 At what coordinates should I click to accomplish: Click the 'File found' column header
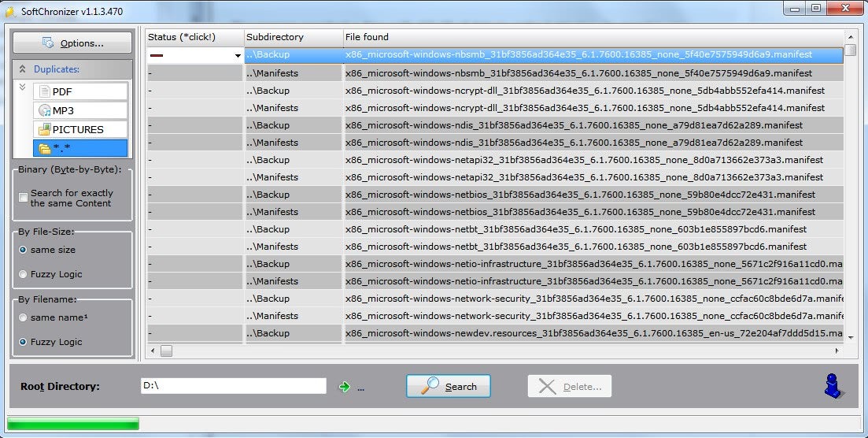pos(593,37)
